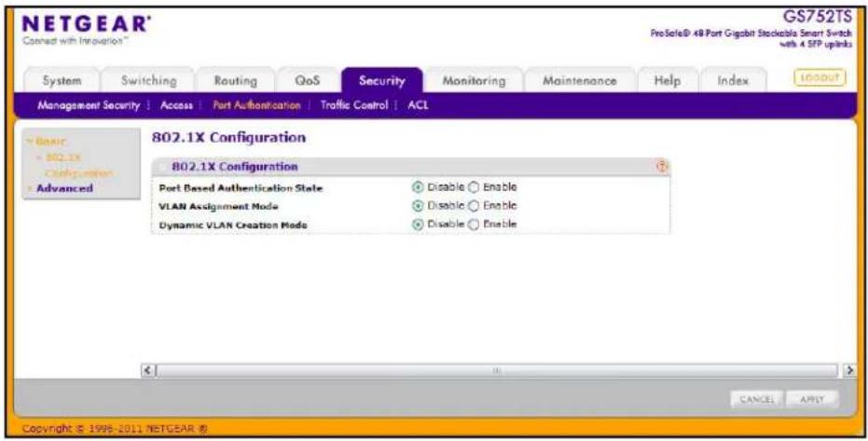Open Traffic Control submenu
This screenshot has height=441, width=868.
click(x=354, y=105)
